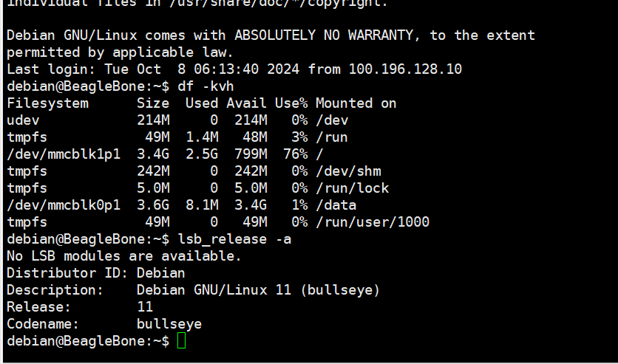Click the 'Release:' label
The height and width of the screenshot is (364, 618).
coord(38,307)
